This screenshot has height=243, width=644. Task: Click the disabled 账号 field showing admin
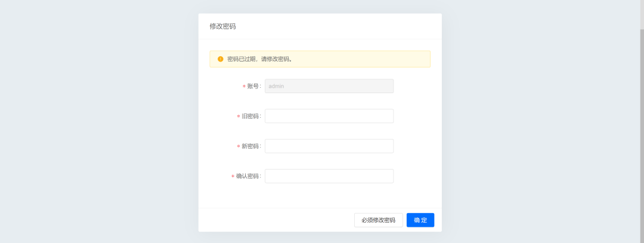[x=329, y=86]
